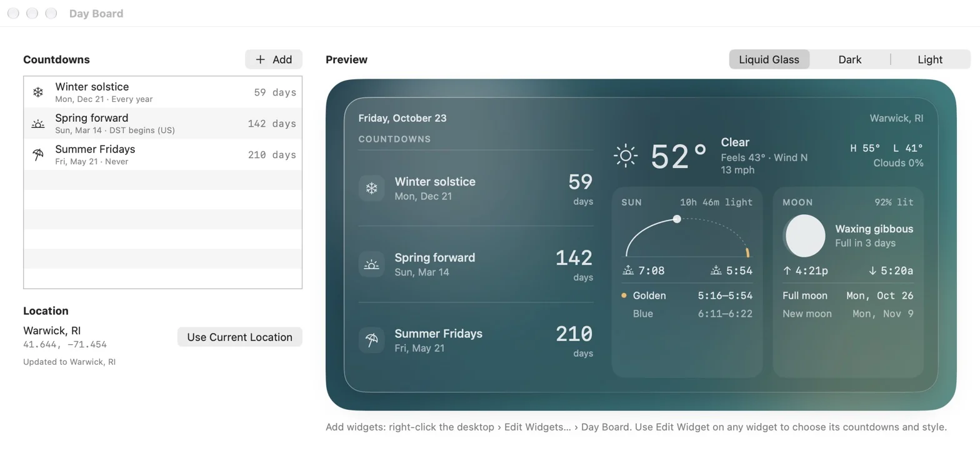The width and height of the screenshot is (980, 456).
Task: Click the New moon date Mon, Nov 9
Action: 883,314
